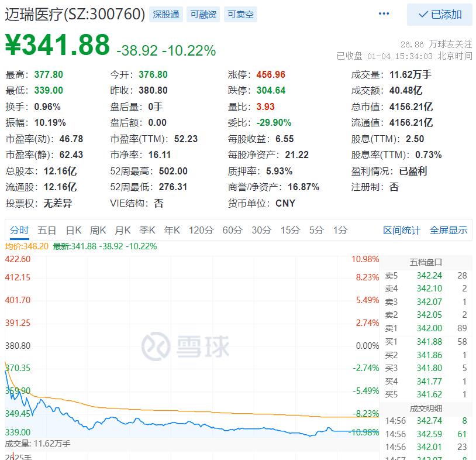Screen dimensions: 476x460
Task: Click the 已添加 watchlist button
Action: (440, 14)
